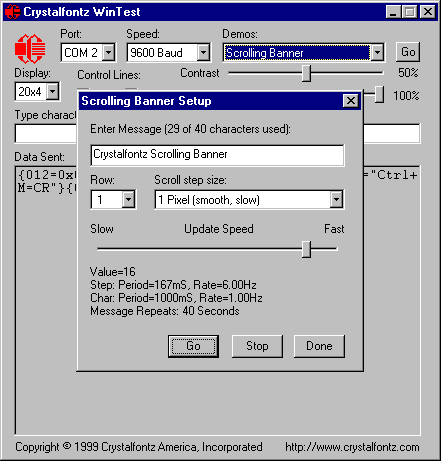Click the Message Repeats: 40 Seconds text

(165, 311)
